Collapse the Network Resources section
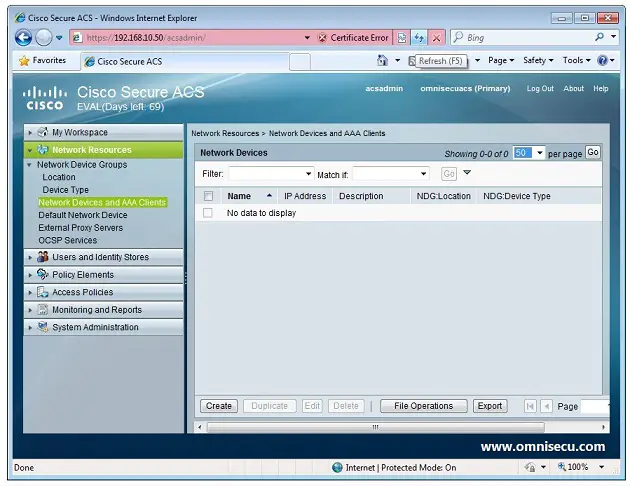This screenshot has height=486, width=630. tap(30, 150)
